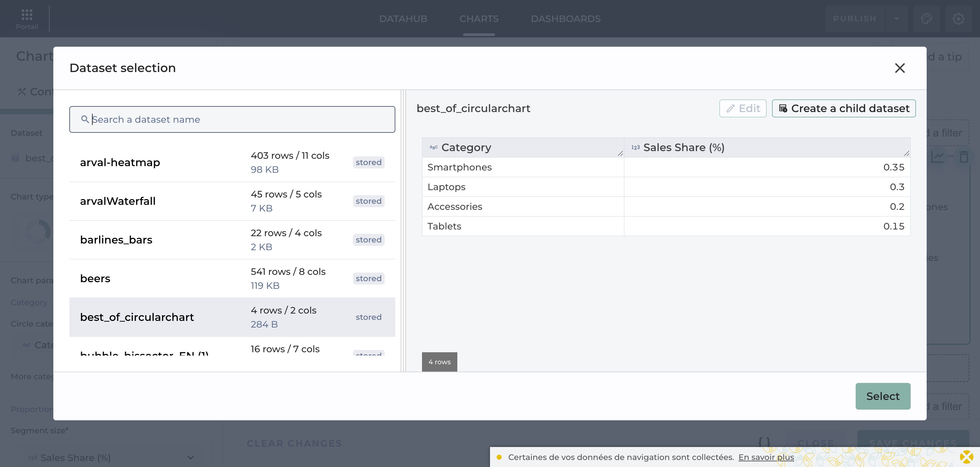This screenshot has height=467, width=980.
Task: Click the 98 KB size of arval-heatmap
Action: point(264,170)
